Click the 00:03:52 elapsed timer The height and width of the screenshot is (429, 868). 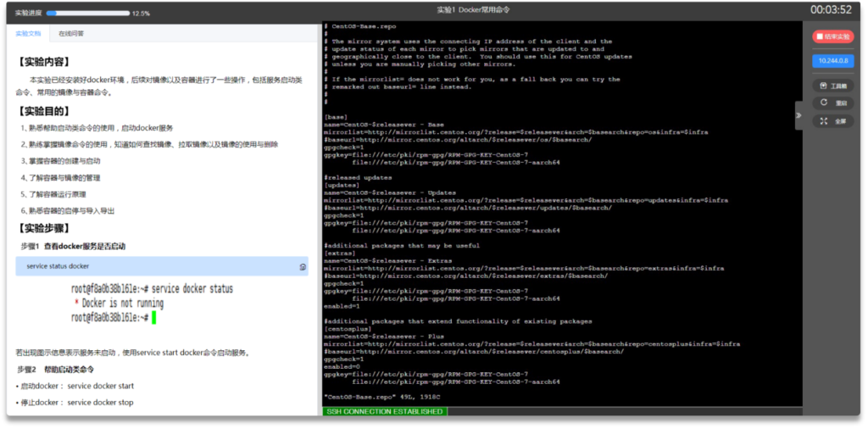tap(830, 10)
